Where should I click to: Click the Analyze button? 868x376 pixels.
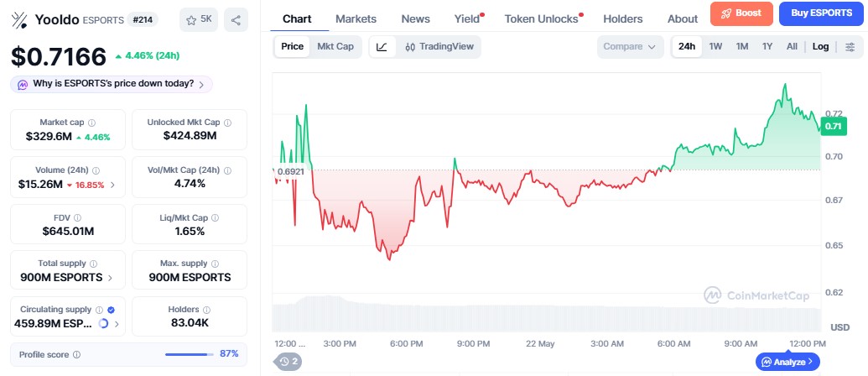coord(787,362)
